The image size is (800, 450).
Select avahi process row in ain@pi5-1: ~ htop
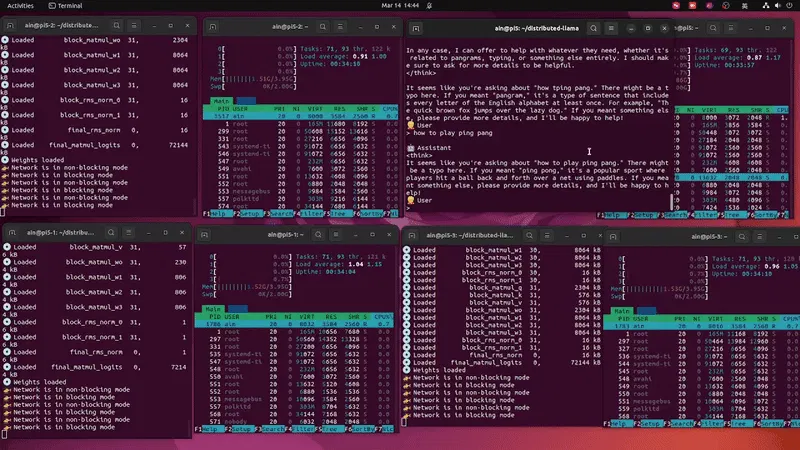click(294, 377)
